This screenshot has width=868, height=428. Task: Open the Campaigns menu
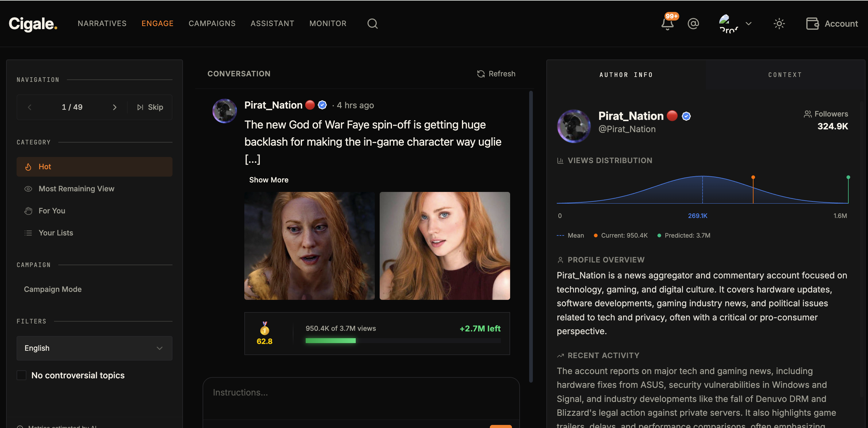click(x=212, y=24)
